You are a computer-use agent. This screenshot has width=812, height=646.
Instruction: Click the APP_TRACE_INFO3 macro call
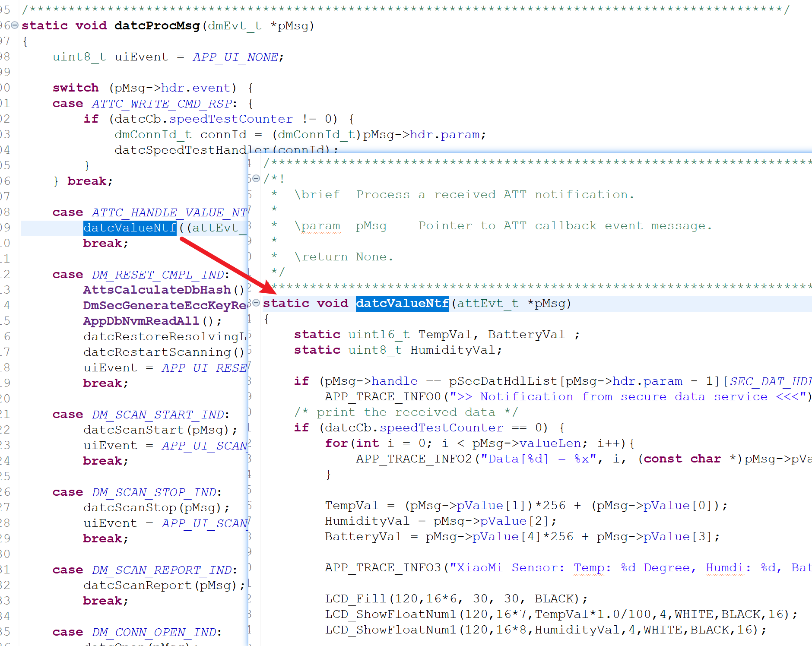[x=383, y=568]
